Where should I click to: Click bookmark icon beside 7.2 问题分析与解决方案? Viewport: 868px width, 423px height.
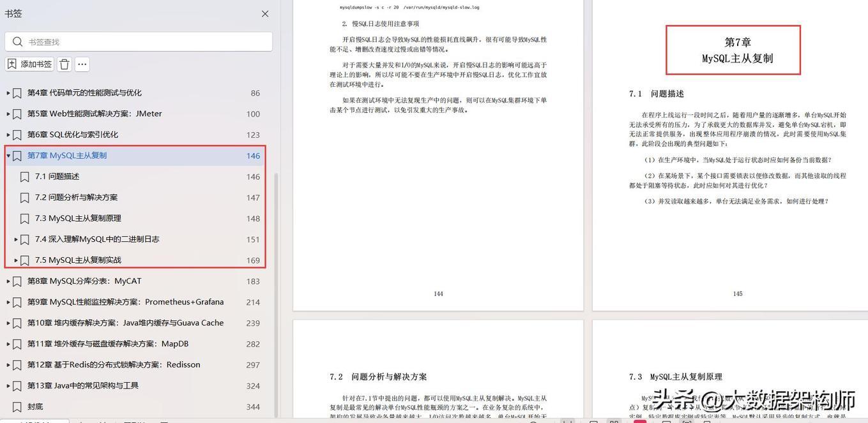[25, 198]
